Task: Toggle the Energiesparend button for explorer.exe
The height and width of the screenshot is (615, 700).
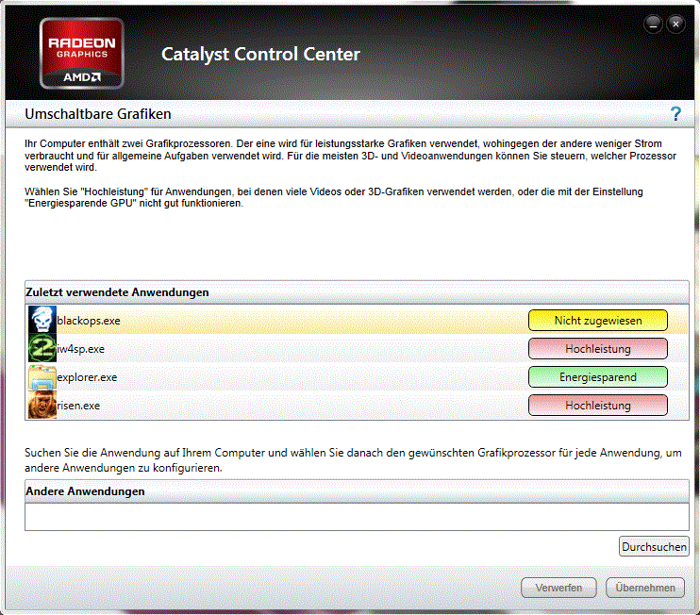Action: pyautogui.click(x=598, y=377)
